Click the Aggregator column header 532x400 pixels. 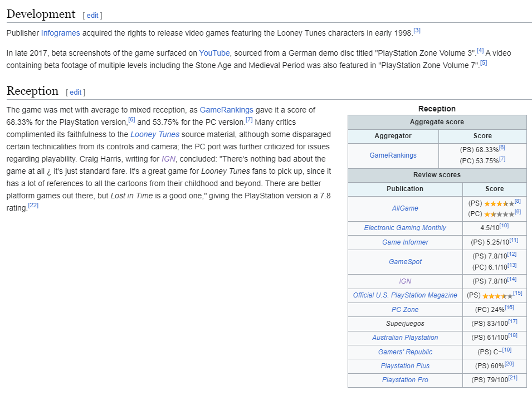click(393, 136)
